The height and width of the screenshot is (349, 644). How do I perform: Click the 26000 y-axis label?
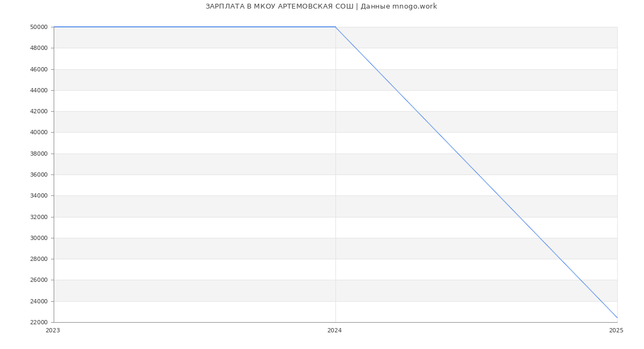[x=39, y=280]
